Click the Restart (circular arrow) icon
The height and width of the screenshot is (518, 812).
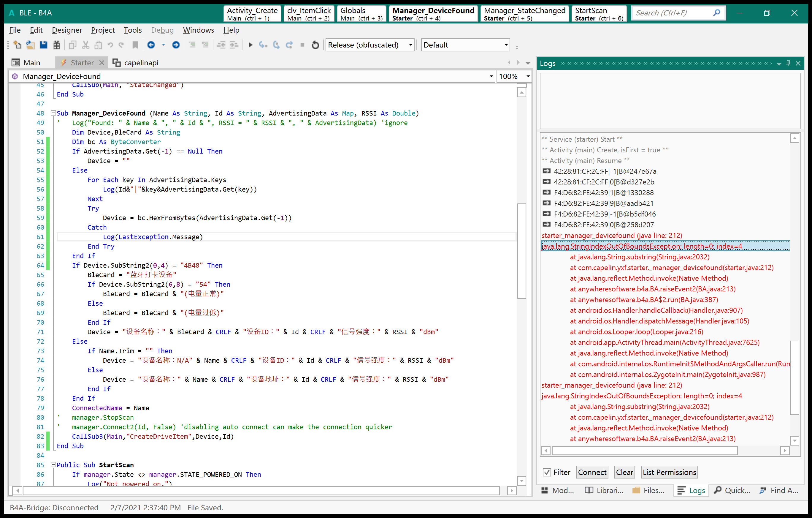pos(315,45)
